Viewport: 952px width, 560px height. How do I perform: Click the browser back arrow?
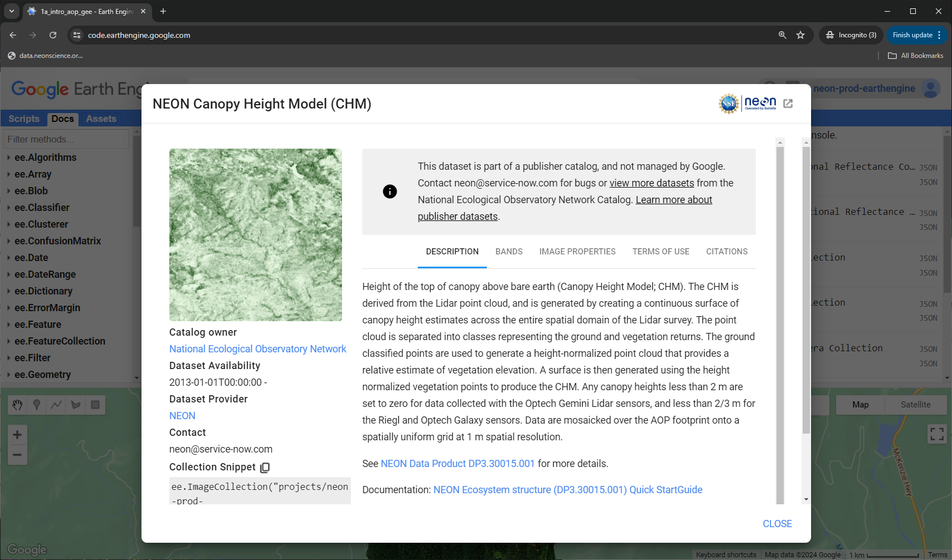(13, 35)
